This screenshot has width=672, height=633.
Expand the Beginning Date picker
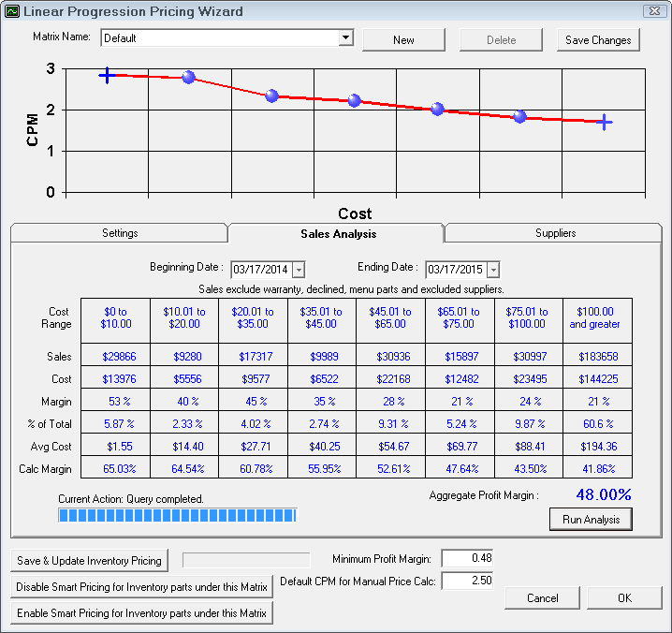299,270
